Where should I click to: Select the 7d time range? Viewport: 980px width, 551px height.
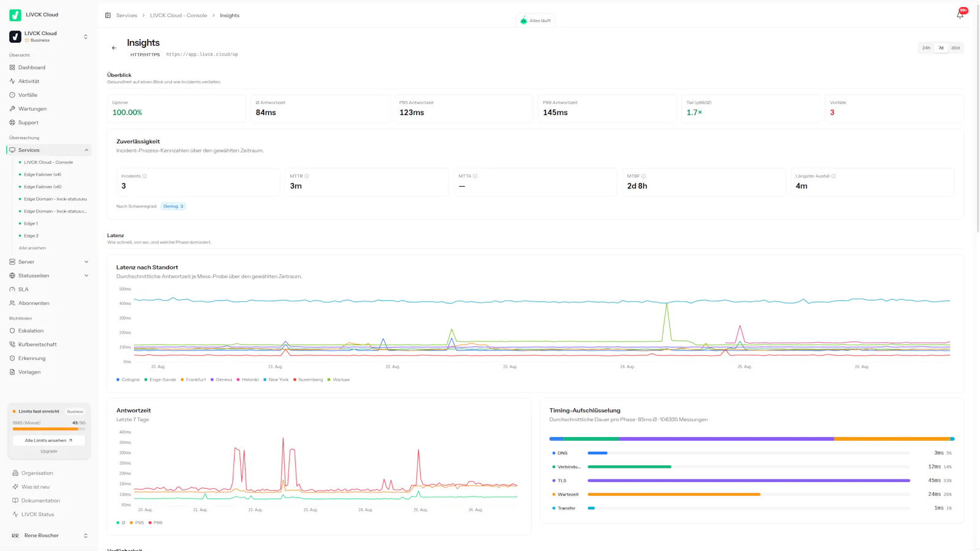(941, 48)
